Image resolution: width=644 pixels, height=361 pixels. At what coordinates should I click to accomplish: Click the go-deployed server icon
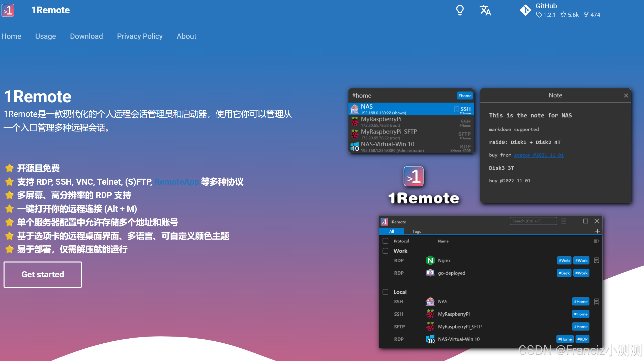(430, 273)
